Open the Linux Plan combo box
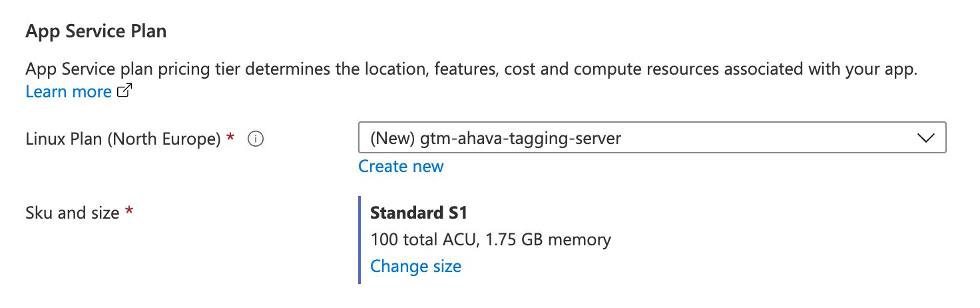Image resolution: width=980 pixels, height=308 pixels. coord(652,139)
